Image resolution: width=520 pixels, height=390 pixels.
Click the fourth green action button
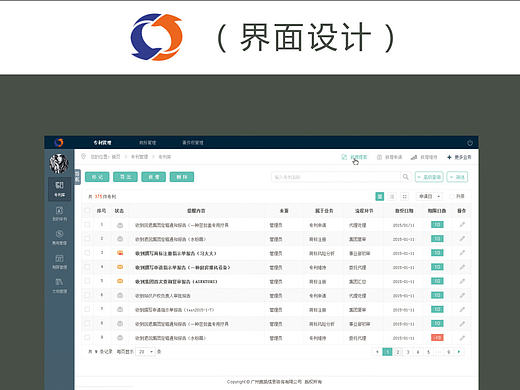(x=182, y=177)
